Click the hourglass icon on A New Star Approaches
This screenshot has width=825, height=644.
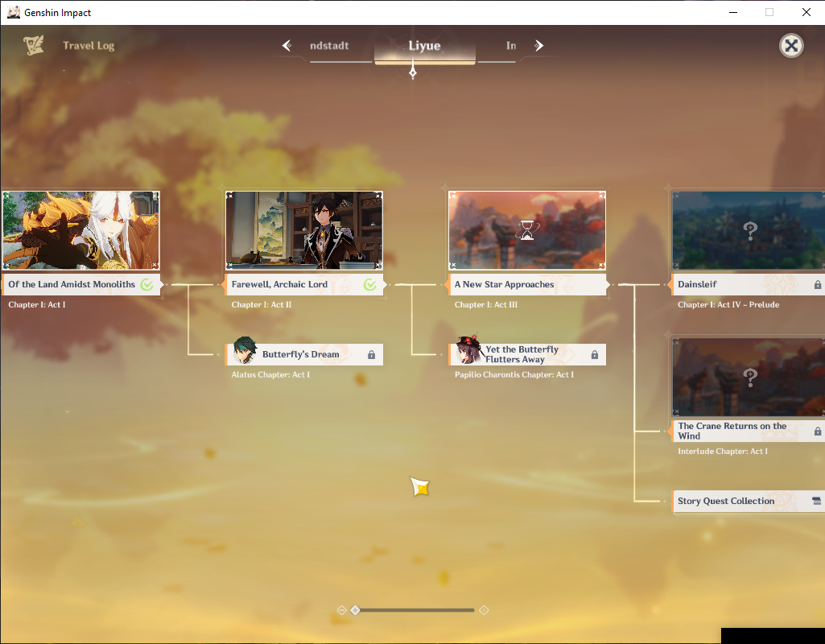pyautogui.click(x=526, y=230)
